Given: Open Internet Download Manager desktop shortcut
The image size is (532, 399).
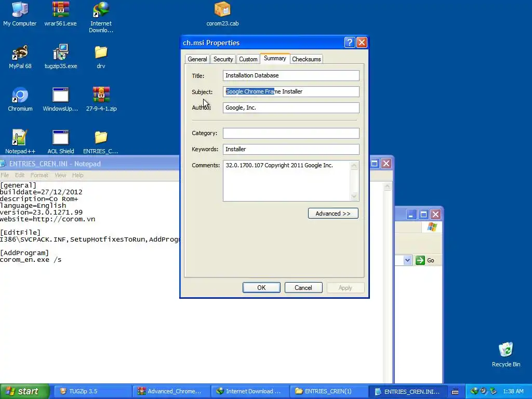Looking at the screenshot, I should point(101,17).
